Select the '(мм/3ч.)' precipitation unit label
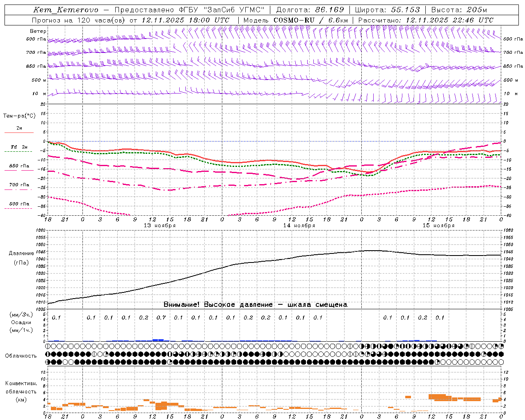Image resolution: width=525 pixels, height=420 pixels. [21, 315]
